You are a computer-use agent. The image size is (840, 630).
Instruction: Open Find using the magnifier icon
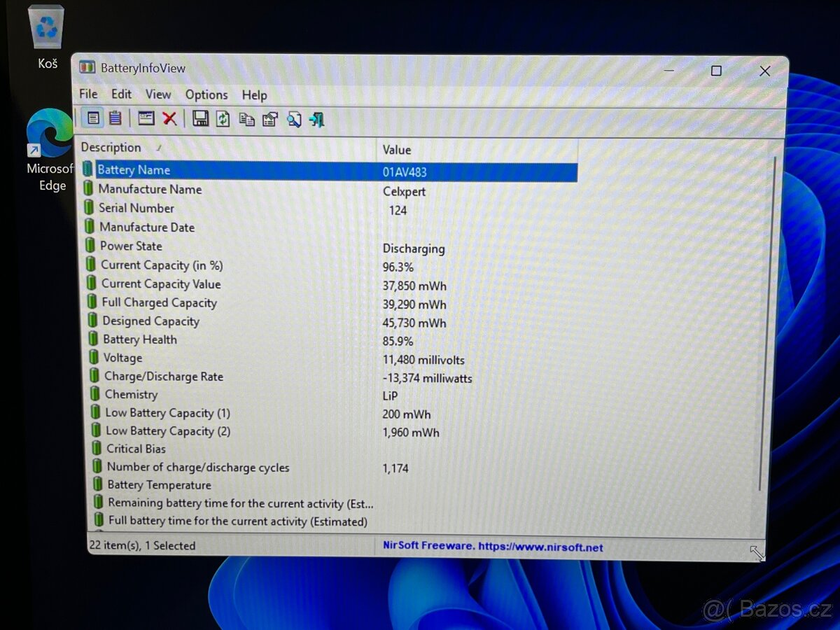[294, 119]
